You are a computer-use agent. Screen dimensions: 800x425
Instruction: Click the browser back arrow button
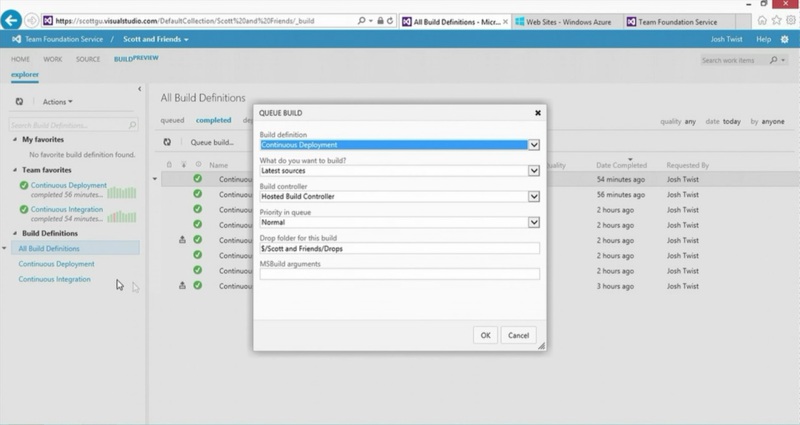pos(12,20)
